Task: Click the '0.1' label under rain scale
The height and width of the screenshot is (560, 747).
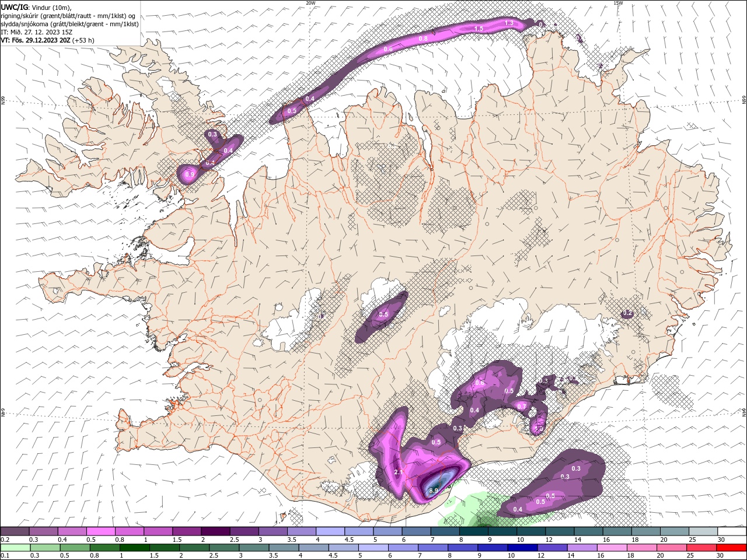Action: [x=5, y=555]
